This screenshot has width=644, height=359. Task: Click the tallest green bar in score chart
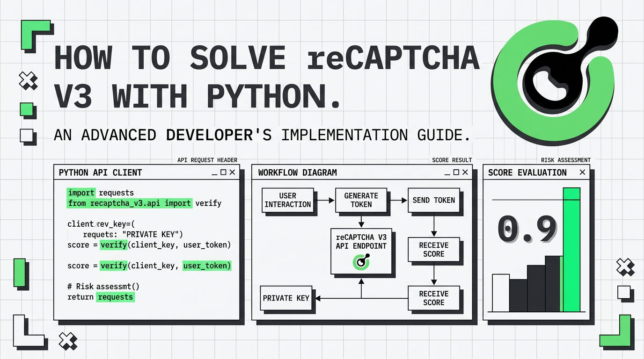[571, 250]
